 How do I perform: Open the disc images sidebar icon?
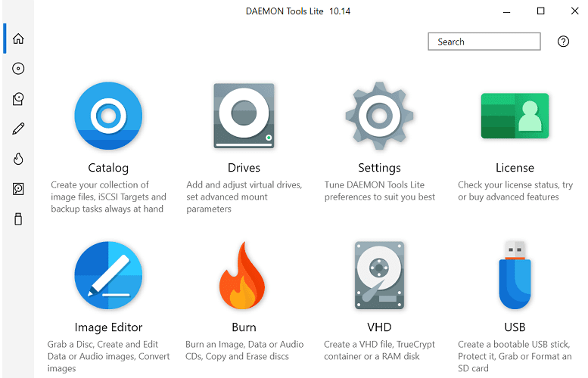[18, 69]
